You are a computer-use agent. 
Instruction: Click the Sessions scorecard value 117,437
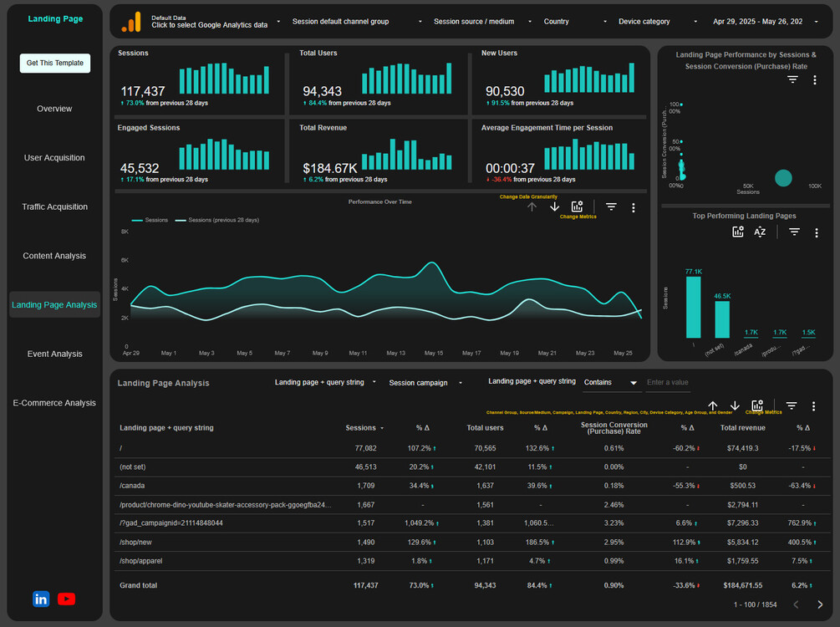point(142,91)
